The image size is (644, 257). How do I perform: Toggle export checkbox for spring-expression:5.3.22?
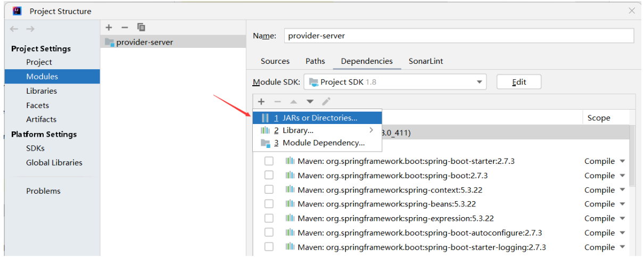(x=269, y=218)
